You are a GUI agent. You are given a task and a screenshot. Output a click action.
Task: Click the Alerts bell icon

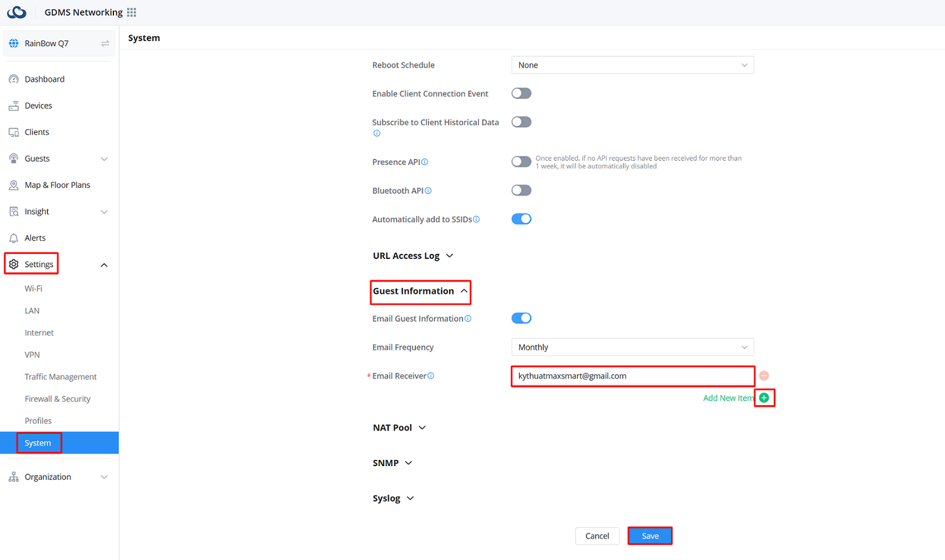14,237
